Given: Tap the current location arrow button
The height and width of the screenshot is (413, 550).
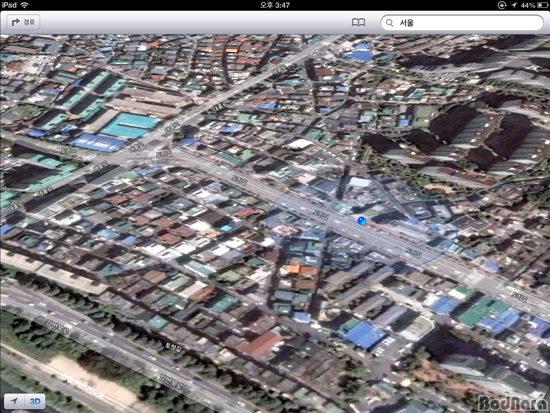Looking at the screenshot, I should pos(14,401).
